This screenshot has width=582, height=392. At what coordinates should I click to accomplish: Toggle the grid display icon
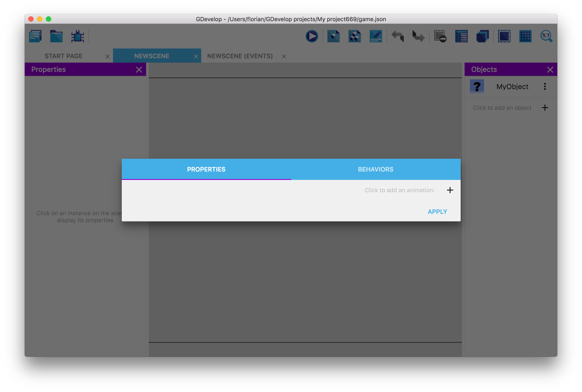(525, 37)
